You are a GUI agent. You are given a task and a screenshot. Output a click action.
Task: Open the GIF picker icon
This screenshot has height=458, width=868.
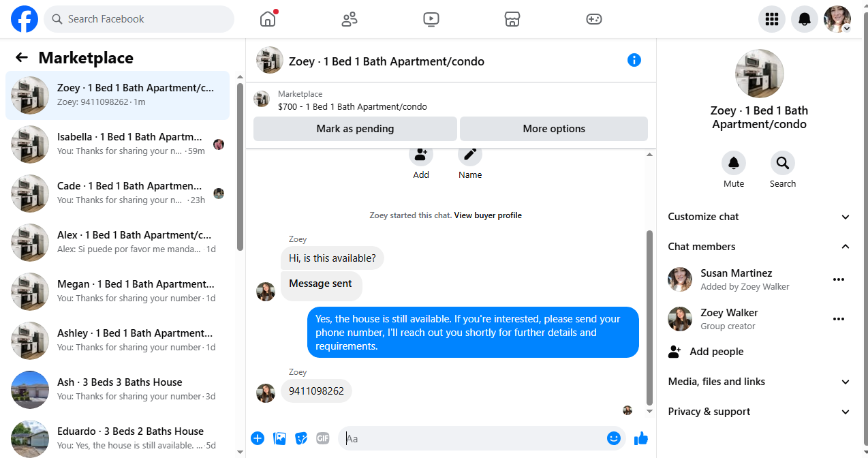coord(323,438)
